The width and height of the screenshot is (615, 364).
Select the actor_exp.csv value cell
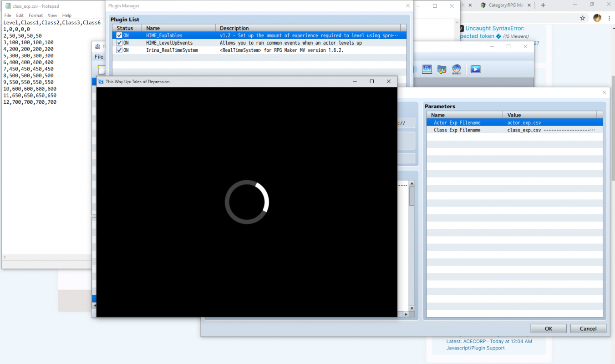click(x=524, y=122)
